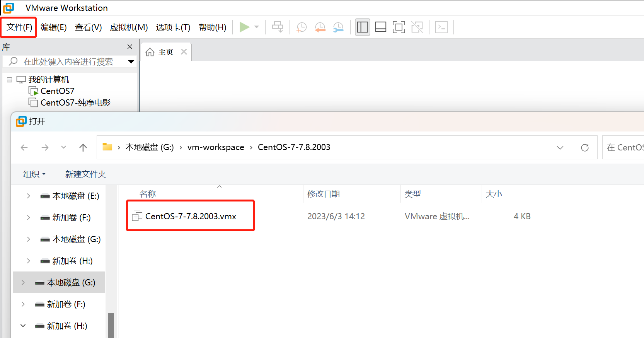Expand the indented 本地磁盘 (G:) node

tap(28, 239)
